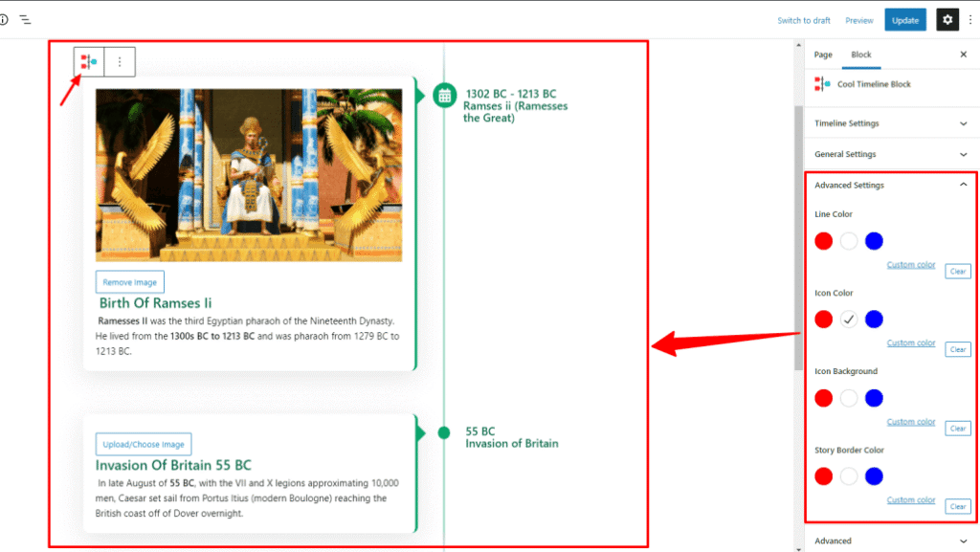The width and height of the screenshot is (980, 552).
Task: Click the Update button
Action: (904, 19)
